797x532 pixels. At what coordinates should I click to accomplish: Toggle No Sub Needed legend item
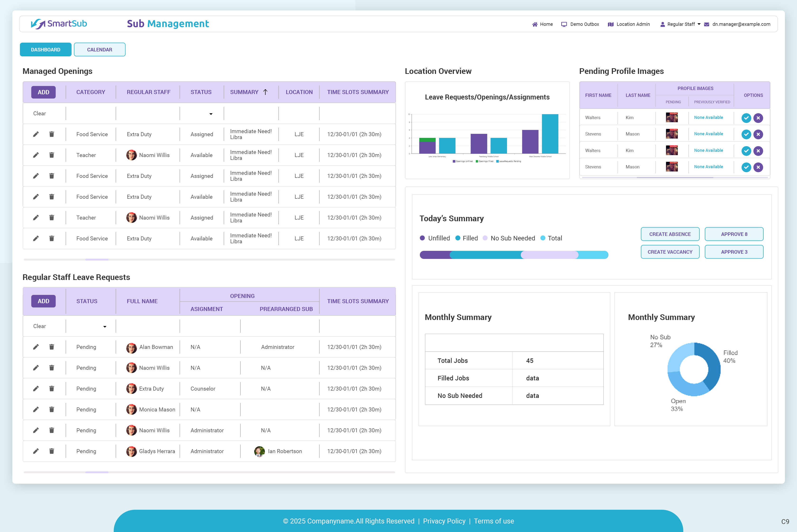pyautogui.click(x=509, y=238)
